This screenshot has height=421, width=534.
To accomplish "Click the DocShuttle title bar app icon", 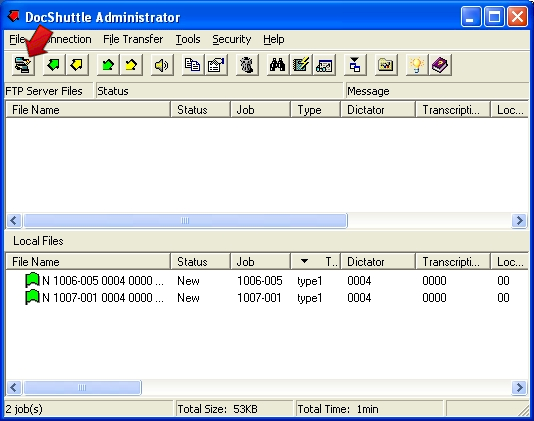I will (14, 16).
